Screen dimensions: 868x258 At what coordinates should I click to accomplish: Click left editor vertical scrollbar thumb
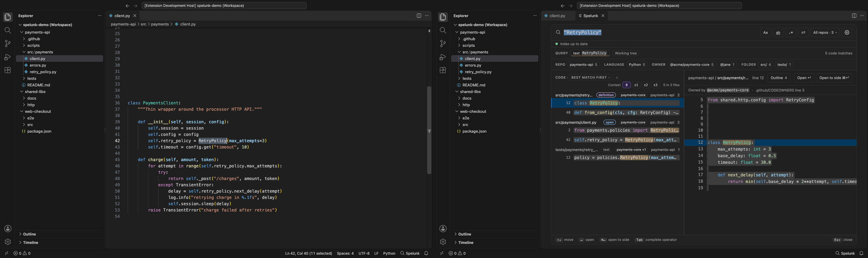pyautogui.click(x=429, y=130)
